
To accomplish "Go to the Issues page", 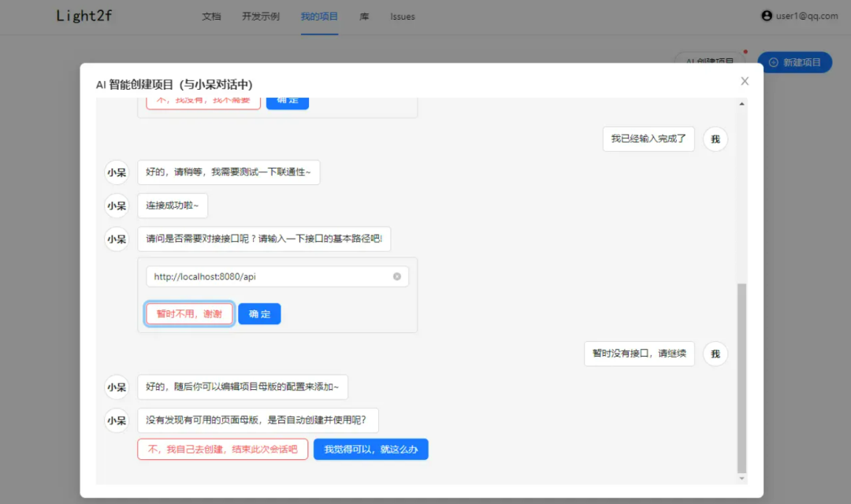I will coord(402,16).
